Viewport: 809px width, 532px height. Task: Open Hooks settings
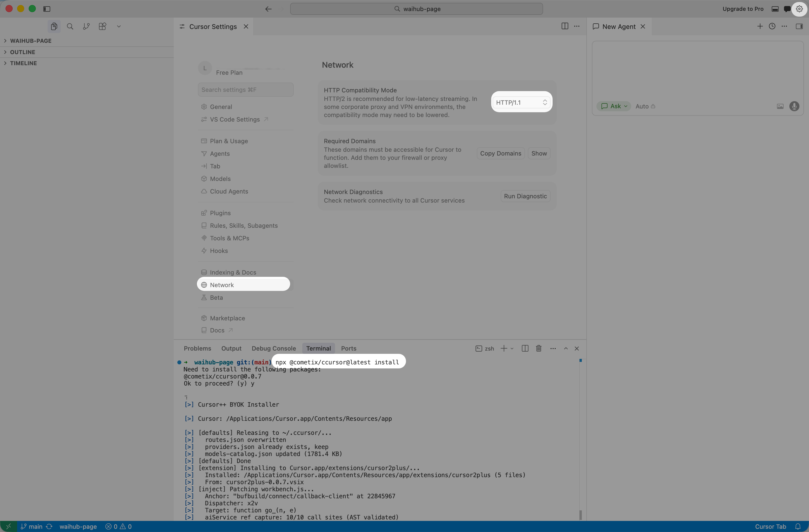click(x=245, y=251)
